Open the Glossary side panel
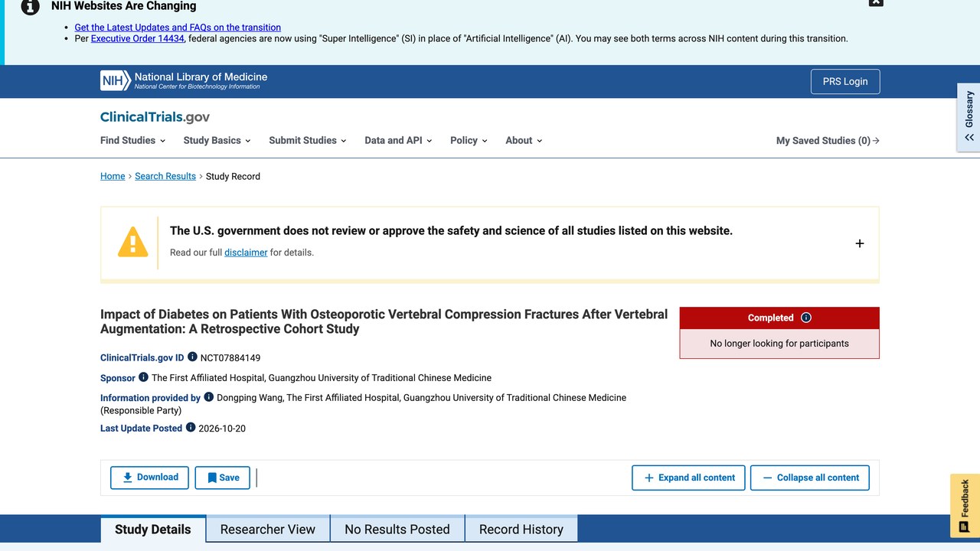This screenshot has height=551, width=980. tap(969, 117)
